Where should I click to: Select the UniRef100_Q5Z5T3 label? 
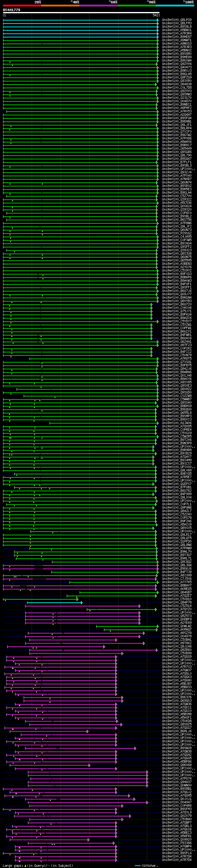click(177, 616)
